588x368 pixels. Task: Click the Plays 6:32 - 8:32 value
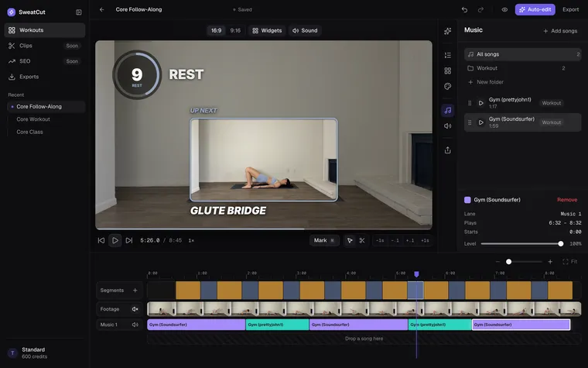[565, 223]
